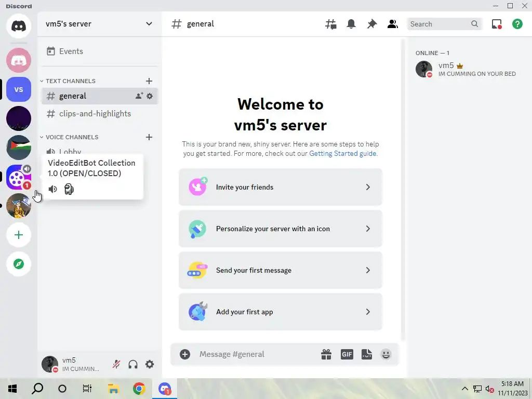Create invite for general channel
This screenshot has height=399, width=532.
click(x=139, y=96)
